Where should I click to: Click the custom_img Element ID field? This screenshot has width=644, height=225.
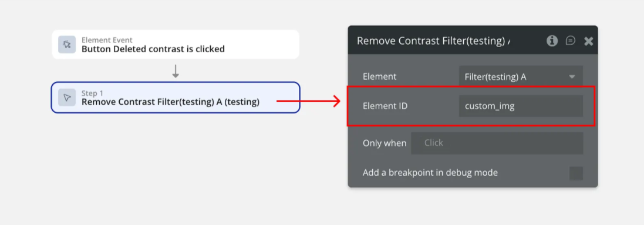click(521, 106)
